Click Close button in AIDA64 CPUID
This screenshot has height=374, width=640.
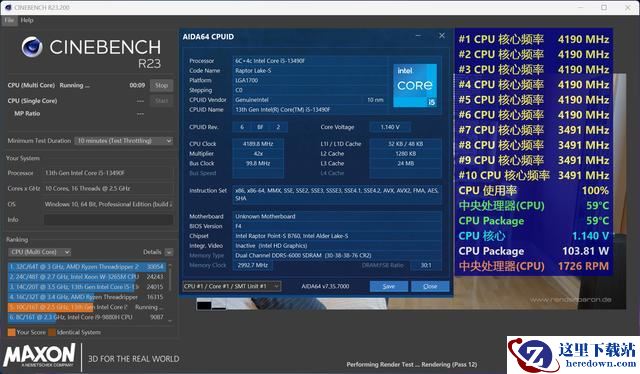click(430, 286)
